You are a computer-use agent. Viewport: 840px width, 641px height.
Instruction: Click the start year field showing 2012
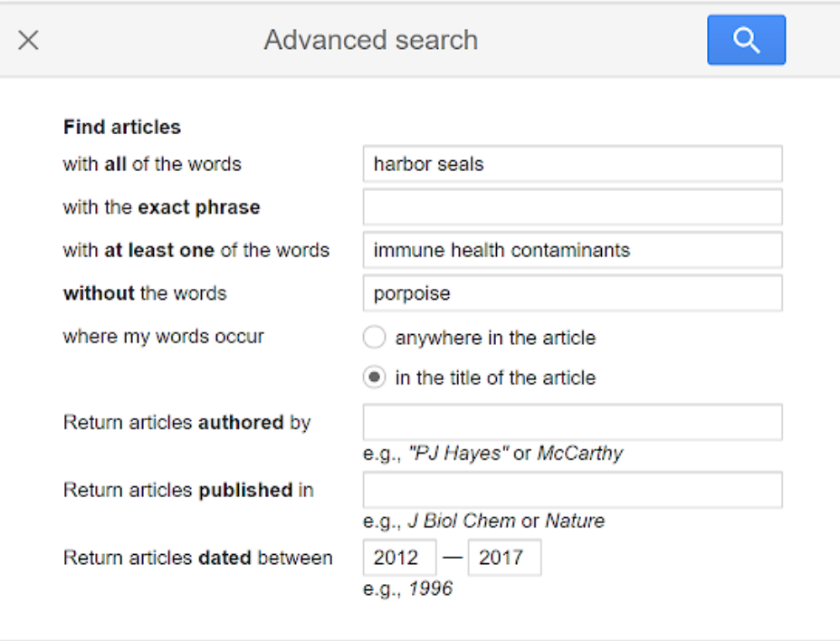[x=399, y=558]
